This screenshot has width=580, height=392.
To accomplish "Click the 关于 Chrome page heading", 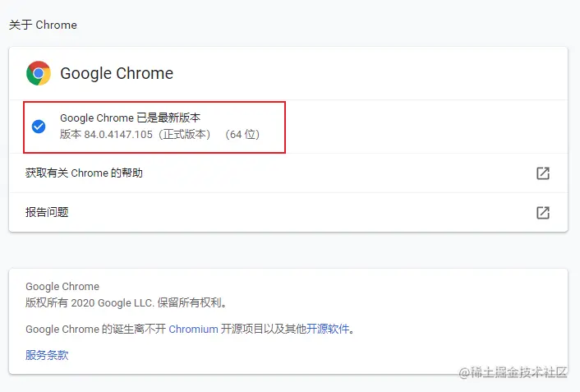I will [x=43, y=25].
